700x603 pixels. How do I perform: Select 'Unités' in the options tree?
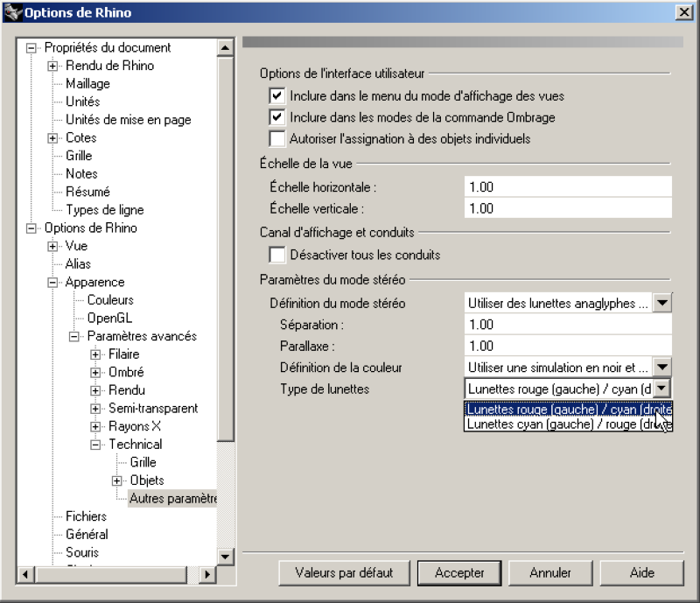click(82, 102)
